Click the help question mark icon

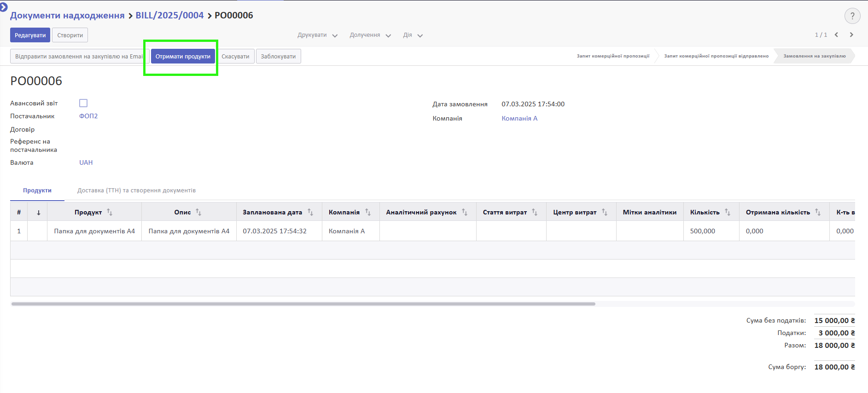point(852,16)
